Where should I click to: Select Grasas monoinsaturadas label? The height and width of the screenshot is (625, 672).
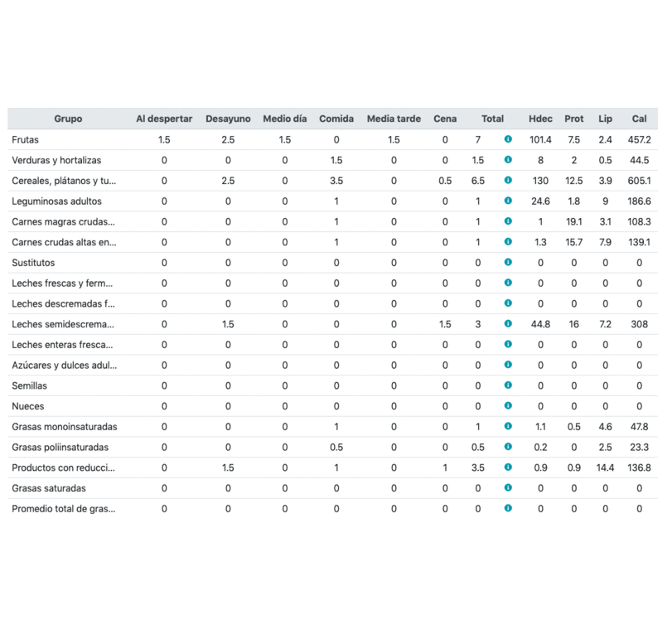pyautogui.click(x=65, y=427)
